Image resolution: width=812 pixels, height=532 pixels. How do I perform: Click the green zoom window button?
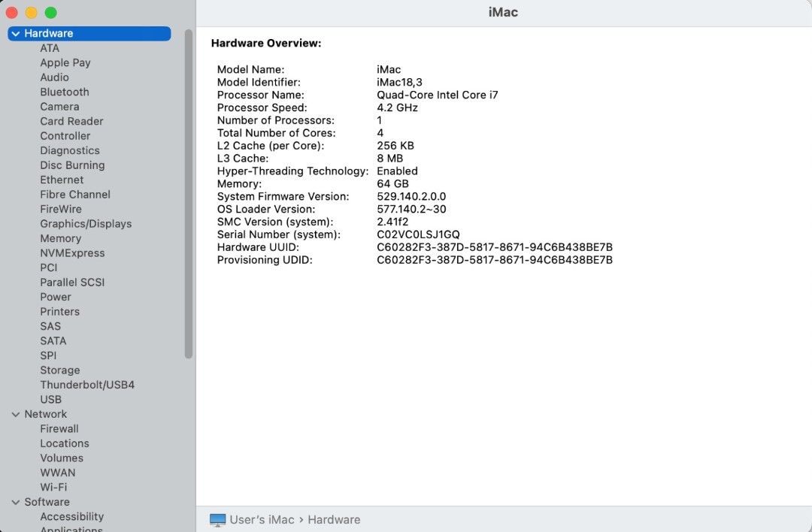51,13
